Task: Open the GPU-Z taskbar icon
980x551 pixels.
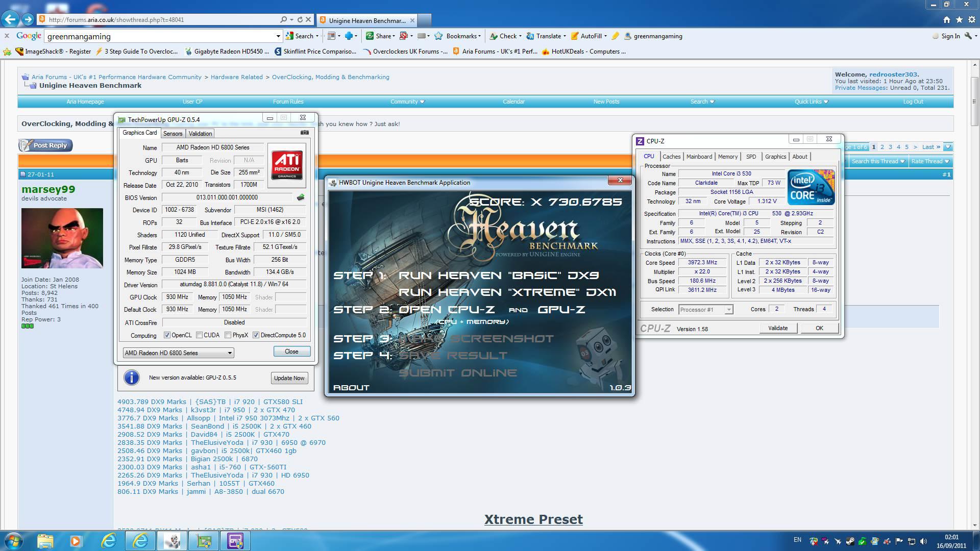Action: pos(204,541)
